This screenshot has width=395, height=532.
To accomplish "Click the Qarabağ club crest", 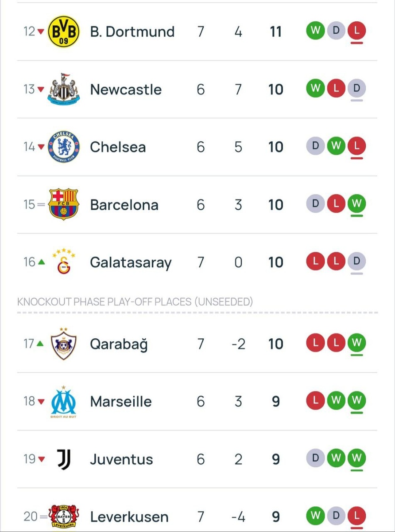I will tap(63, 344).
